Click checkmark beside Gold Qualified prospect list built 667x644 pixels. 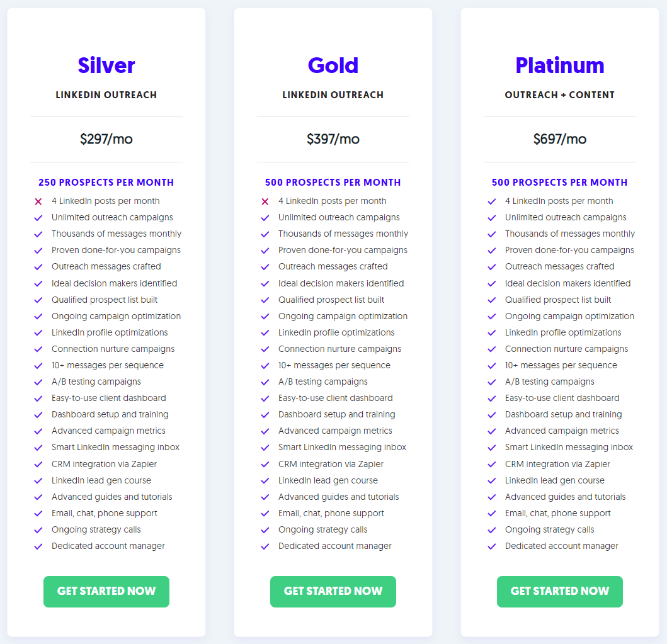click(x=265, y=300)
